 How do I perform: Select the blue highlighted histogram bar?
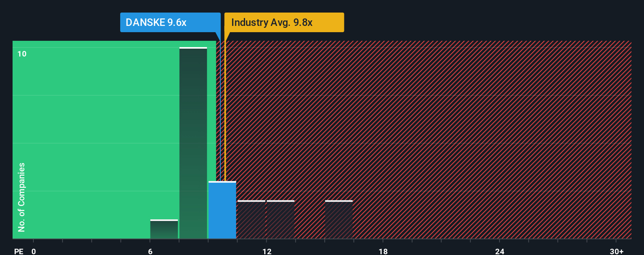222,210
